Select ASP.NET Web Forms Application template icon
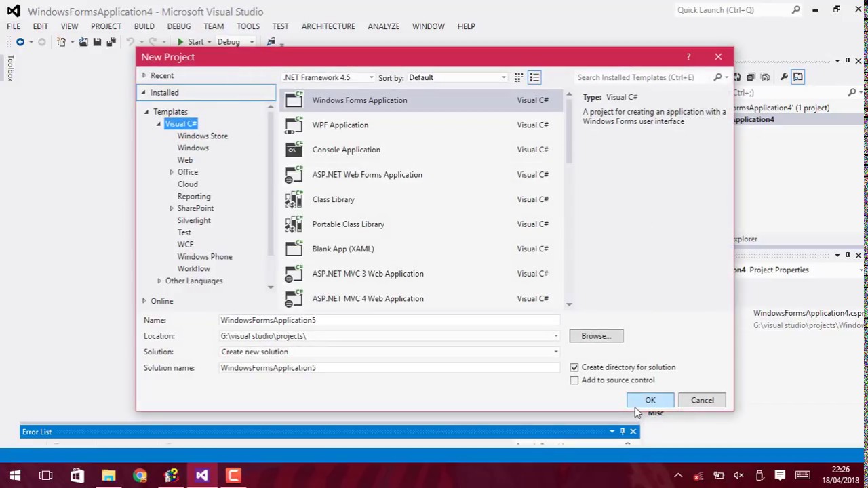This screenshot has height=488, width=868. 294,175
